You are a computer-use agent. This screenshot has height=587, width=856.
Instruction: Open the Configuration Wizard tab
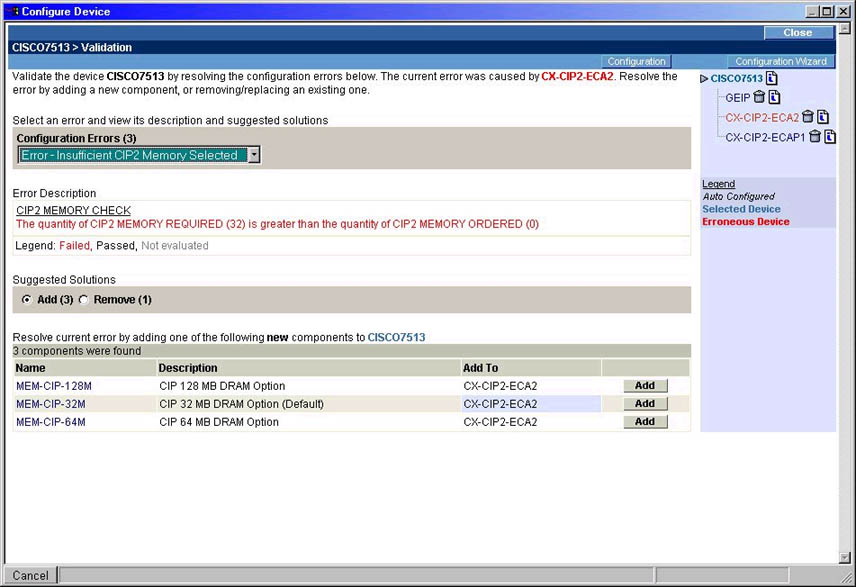coord(778,61)
